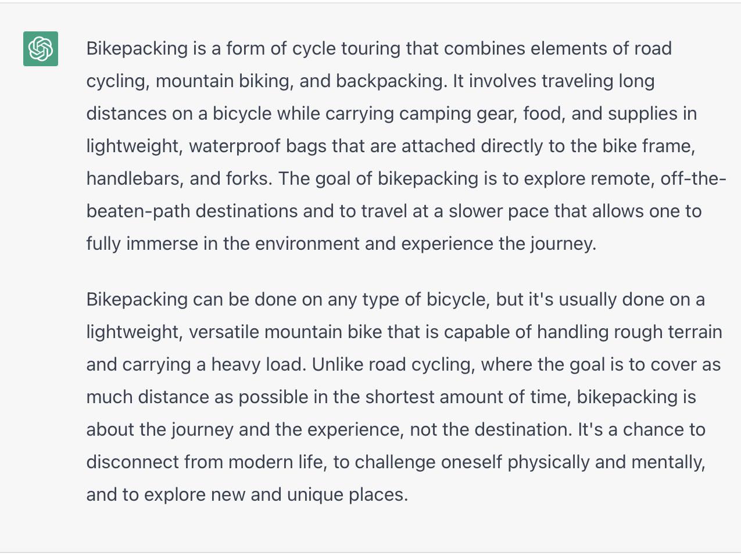Click the ChatGPT logo avatar
The image size is (741, 560).
tap(41, 49)
